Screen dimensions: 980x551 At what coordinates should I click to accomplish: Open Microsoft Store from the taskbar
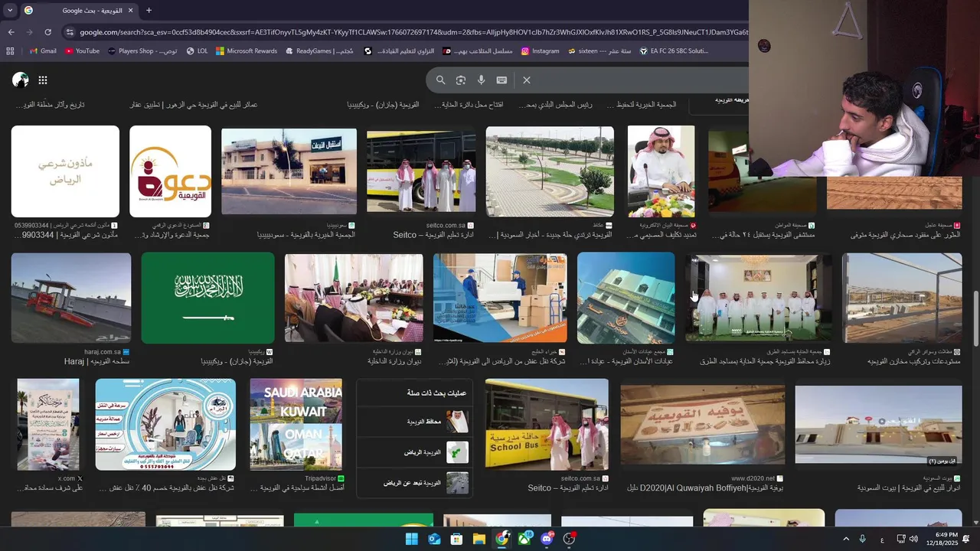coord(456,539)
